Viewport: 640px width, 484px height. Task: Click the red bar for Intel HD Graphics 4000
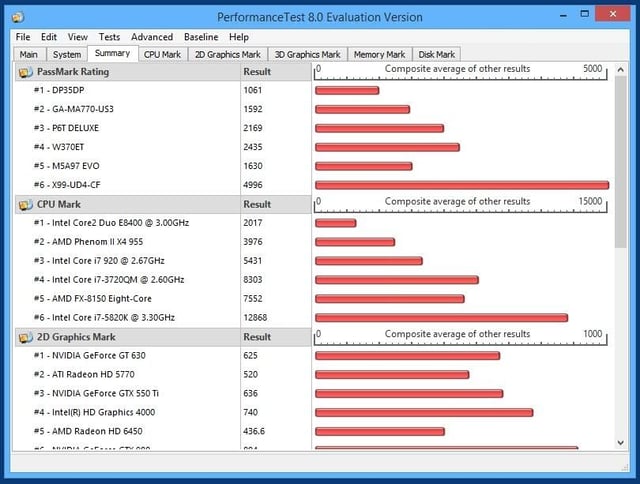[x=424, y=413]
